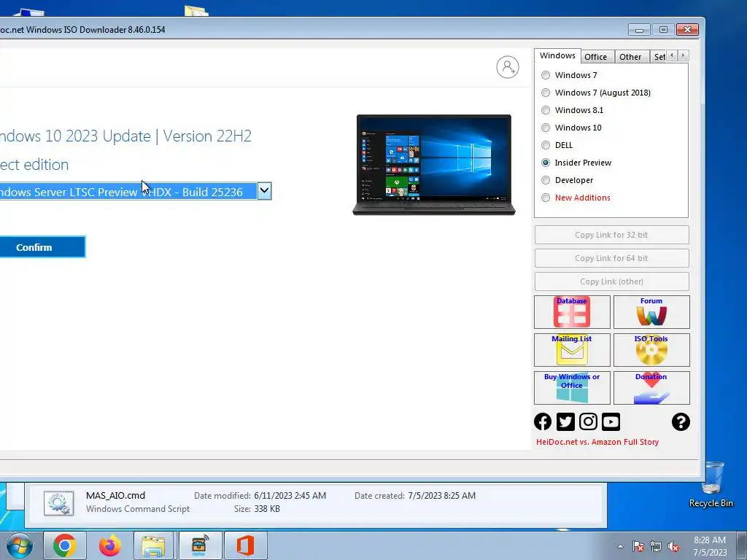This screenshot has height=560, width=747.
Task: Open the Facebook social icon
Action: coord(543,421)
